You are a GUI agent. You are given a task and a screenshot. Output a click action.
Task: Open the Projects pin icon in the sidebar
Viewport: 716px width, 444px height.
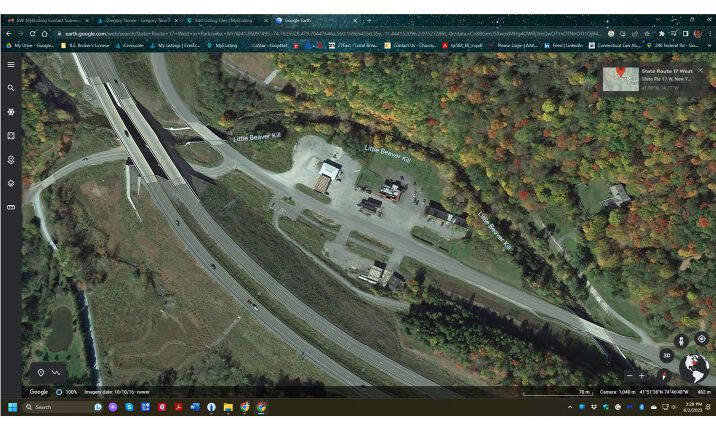(11, 159)
